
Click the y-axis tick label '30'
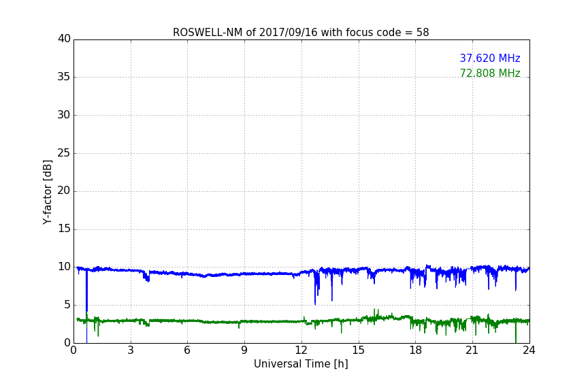pos(64,115)
